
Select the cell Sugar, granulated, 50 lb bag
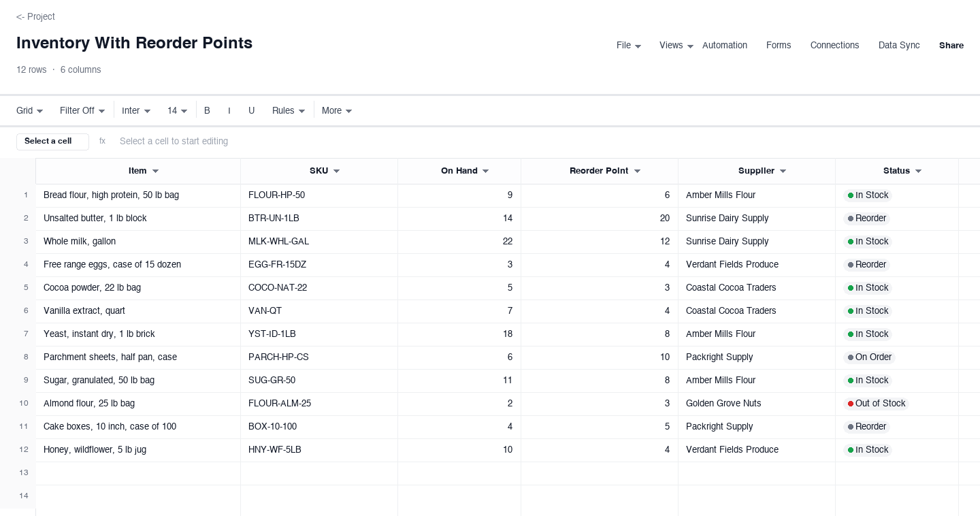[x=138, y=381]
